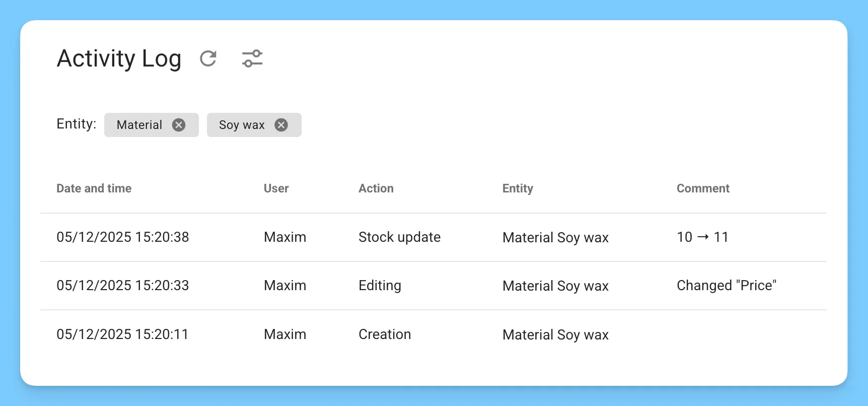The image size is (868, 406).
Task: Click the refresh icon next to Activity Log
Action: pos(208,59)
